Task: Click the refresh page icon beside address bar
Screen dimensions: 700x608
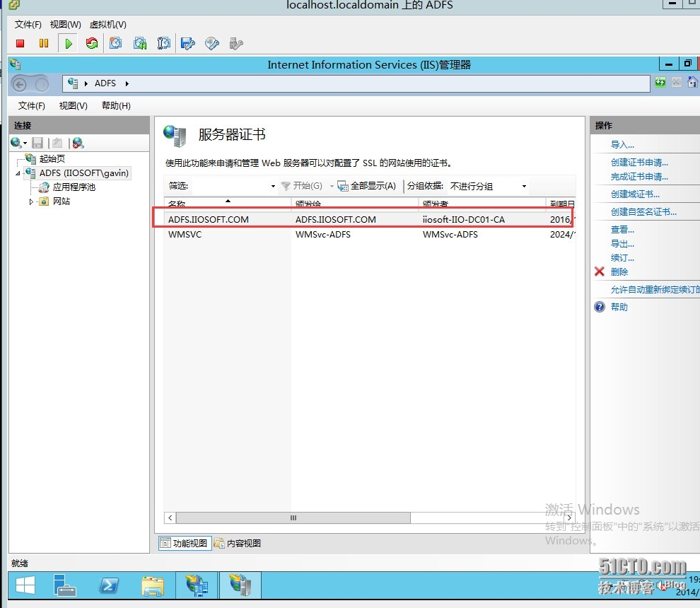Action: (660, 82)
